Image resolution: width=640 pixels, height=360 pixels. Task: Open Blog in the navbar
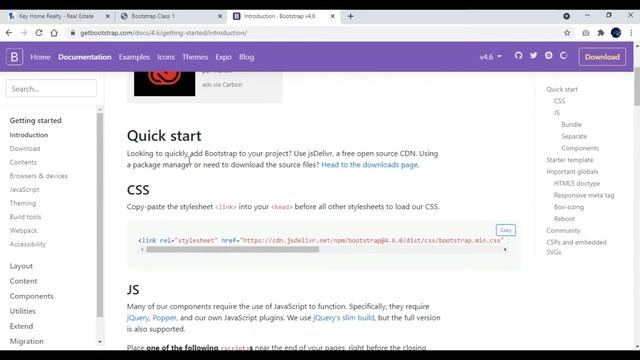[x=246, y=57]
